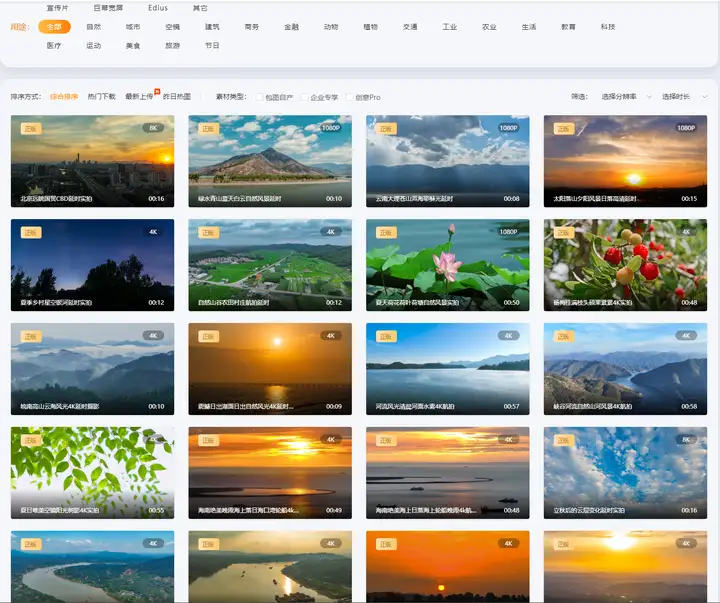Image resolution: width=720 pixels, height=603 pixels.
Task: Open the sunset sea with ships video 00:48
Action: [448, 473]
